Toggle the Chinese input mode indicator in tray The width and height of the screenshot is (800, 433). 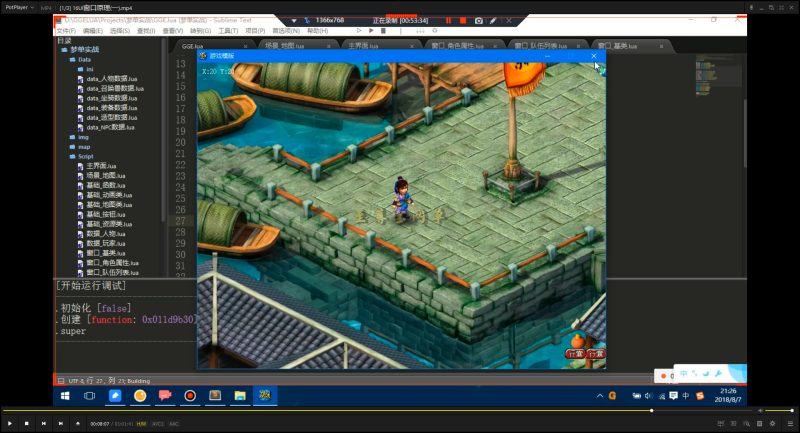686,396
